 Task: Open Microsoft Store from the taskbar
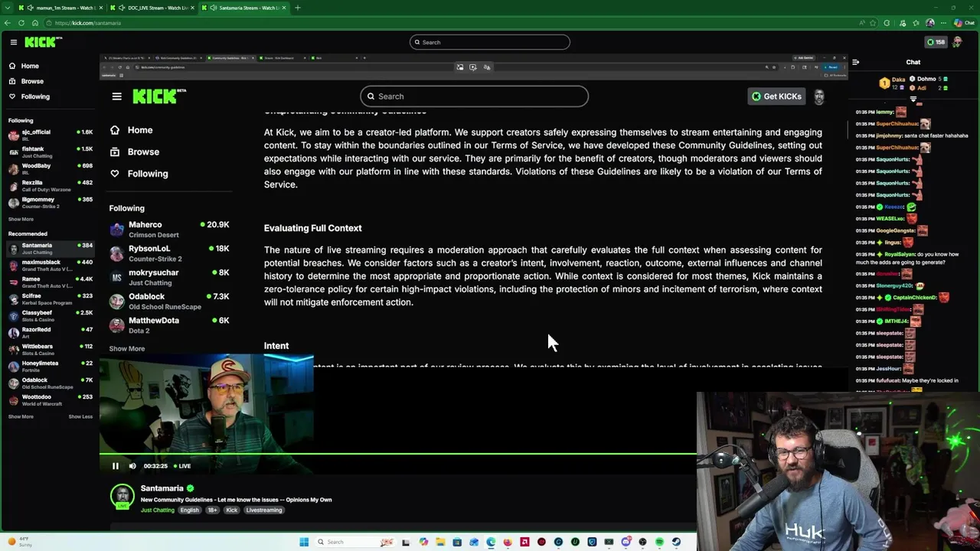point(457,542)
